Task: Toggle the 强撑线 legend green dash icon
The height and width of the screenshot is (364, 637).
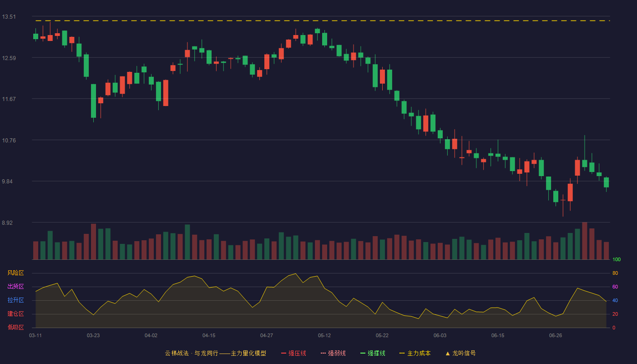Action: (x=363, y=353)
